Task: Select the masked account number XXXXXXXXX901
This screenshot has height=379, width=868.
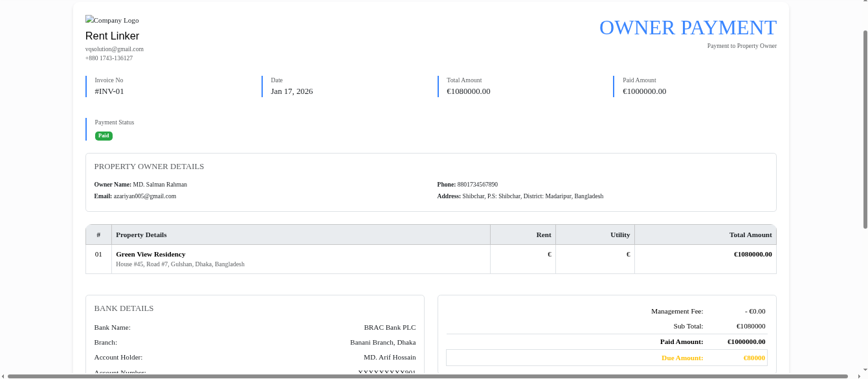Action: tap(388, 372)
